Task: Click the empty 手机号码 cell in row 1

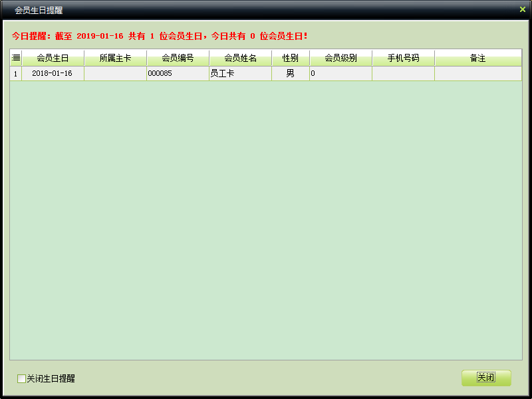Action: pos(403,73)
